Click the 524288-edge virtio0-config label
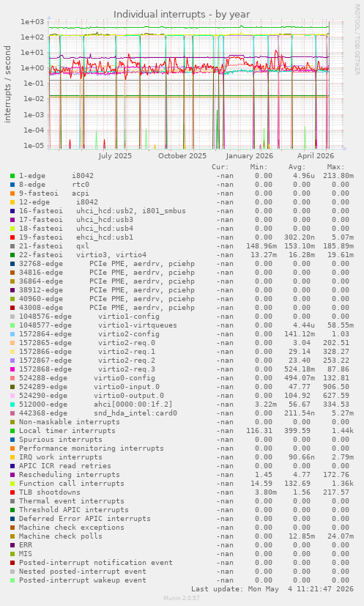 click(x=87, y=378)
